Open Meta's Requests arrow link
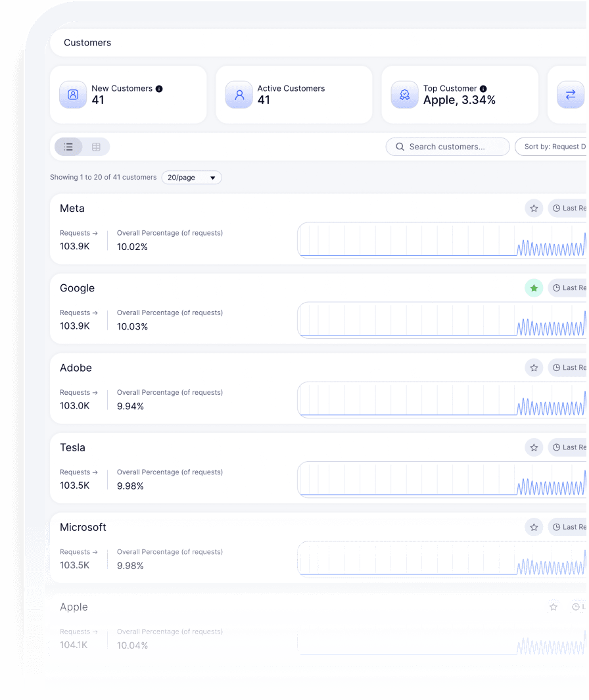The width and height of the screenshot is (589, 700). point(78,233)
